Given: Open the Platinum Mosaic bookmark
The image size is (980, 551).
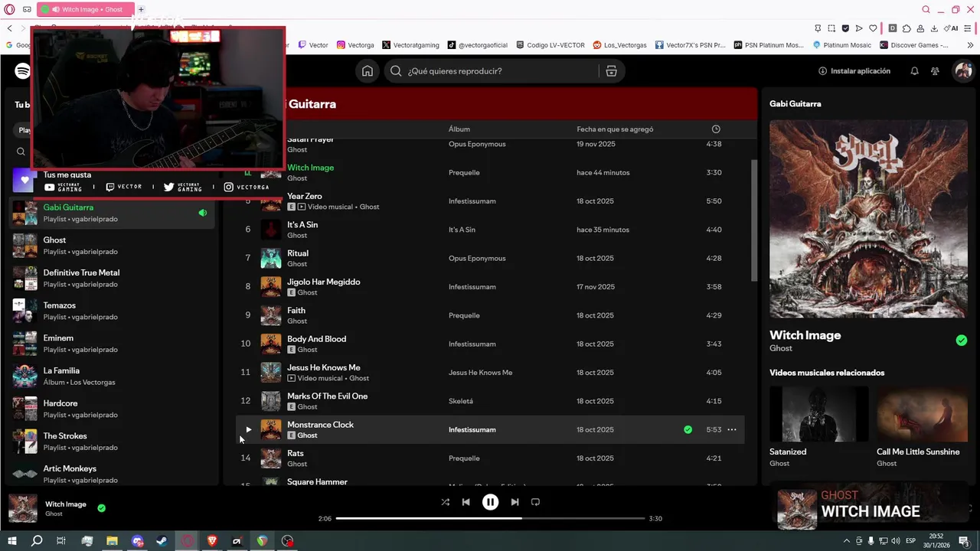Looking at the screenshot, I should [842, 45].
